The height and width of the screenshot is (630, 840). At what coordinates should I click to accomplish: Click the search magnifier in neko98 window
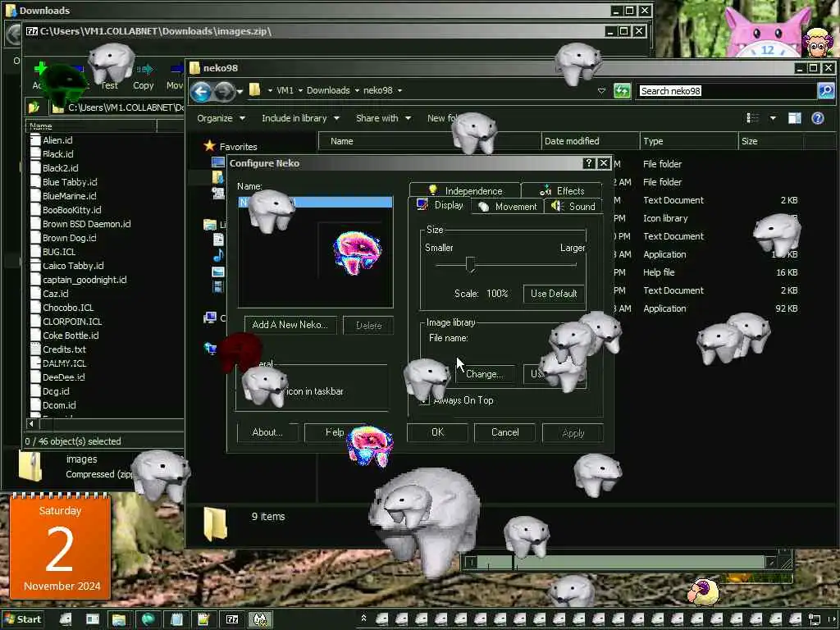click(825, 90)
